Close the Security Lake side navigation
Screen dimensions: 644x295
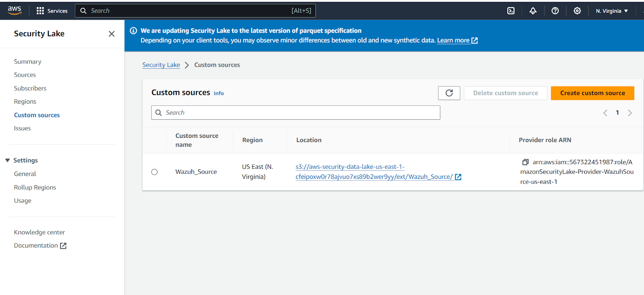(x=111, y=34)
